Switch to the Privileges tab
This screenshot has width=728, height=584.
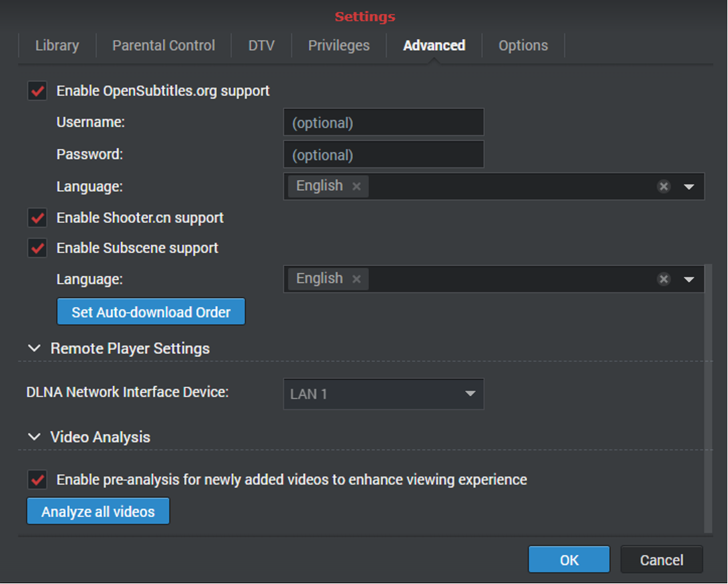point(339,46)
